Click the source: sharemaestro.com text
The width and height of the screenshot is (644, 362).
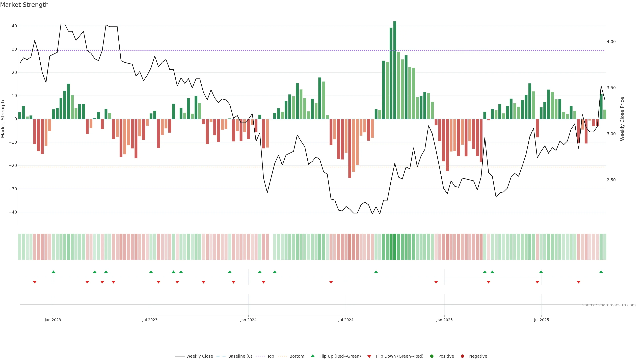click(x=609, y=305)
